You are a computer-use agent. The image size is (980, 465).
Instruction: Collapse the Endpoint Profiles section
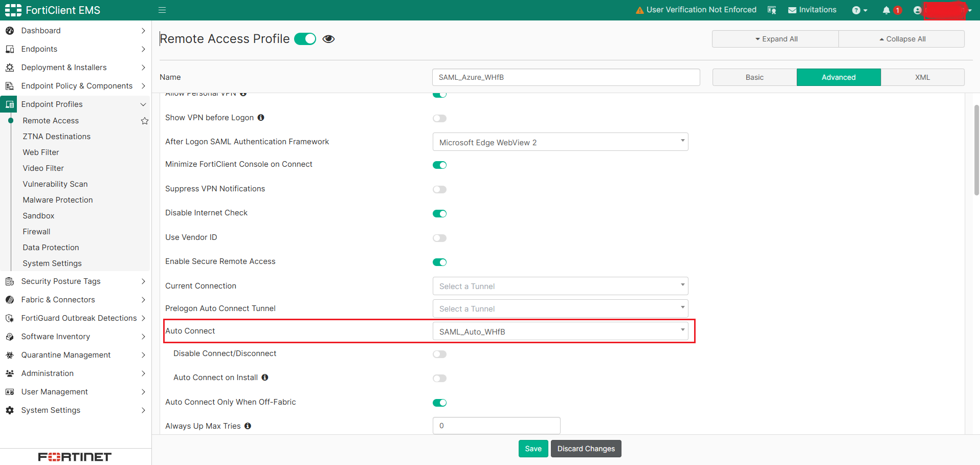[x=143, y=104]
